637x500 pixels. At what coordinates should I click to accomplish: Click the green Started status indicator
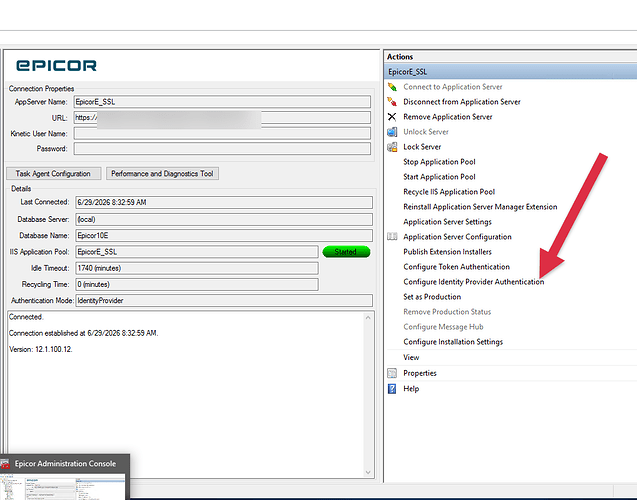tap(346, 252)
